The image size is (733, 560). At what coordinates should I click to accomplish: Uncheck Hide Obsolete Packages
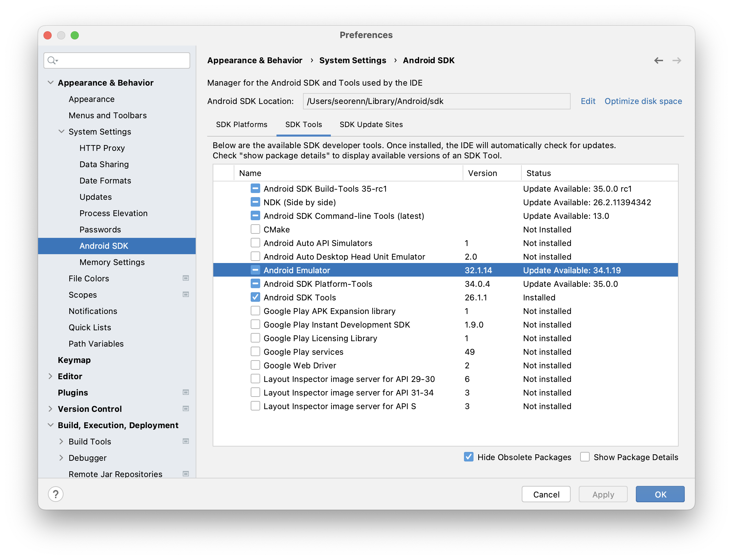[469, 457]
